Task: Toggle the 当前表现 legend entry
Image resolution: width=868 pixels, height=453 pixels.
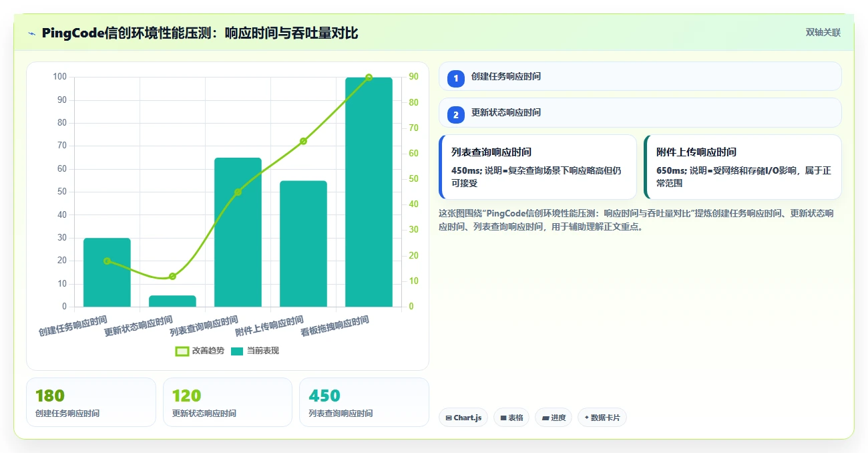Action: (255, 351)
